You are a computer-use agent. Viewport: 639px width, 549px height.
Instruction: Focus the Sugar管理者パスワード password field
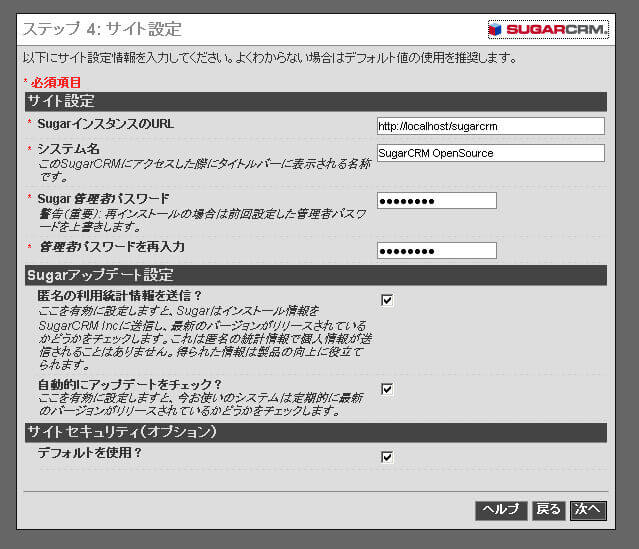click(x=436, y=201)
